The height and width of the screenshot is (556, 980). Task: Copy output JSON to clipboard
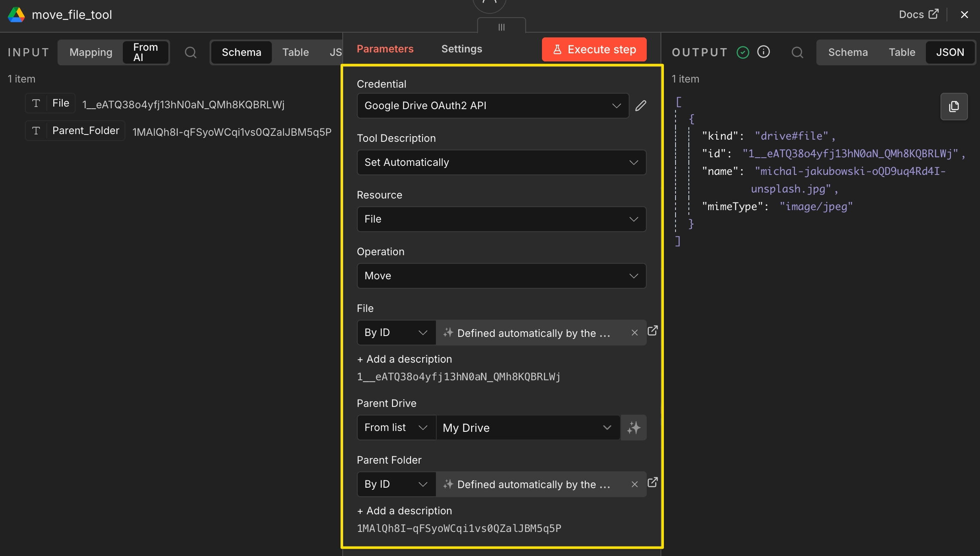tap(954, 107)
